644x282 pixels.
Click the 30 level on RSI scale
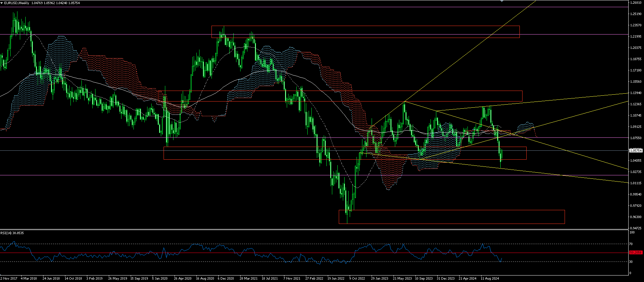point(631,261)
